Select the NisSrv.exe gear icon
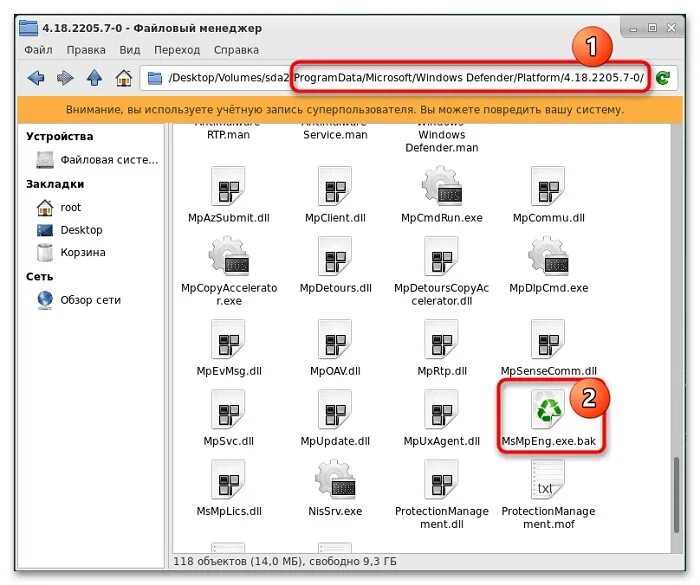This screenshot has height=585, width=700. coord(335,479)
